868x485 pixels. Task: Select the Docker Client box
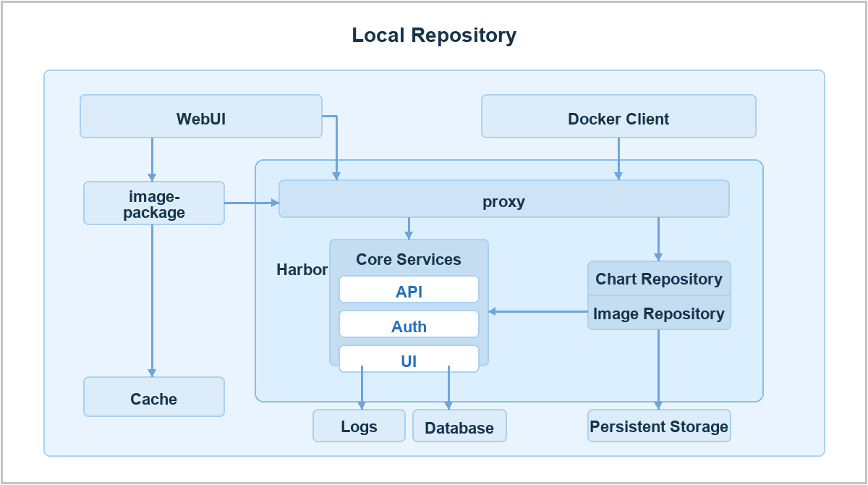[618, 116]
